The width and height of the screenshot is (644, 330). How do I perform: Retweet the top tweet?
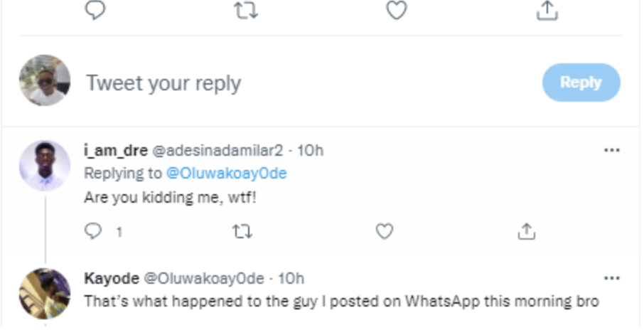245,10
